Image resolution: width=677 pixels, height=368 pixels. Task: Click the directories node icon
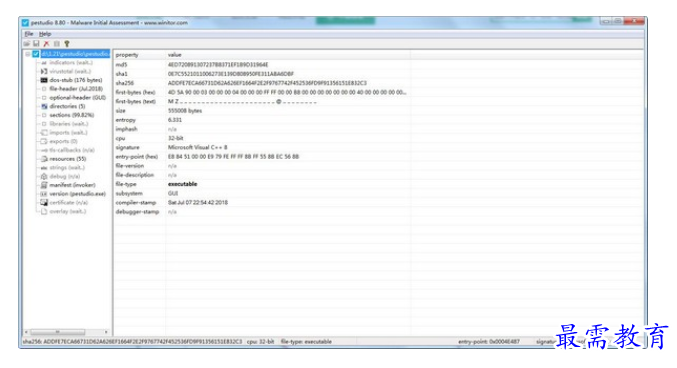pos(44,106)
